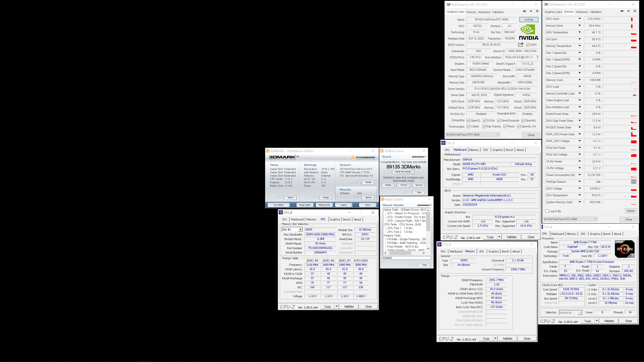Open GPU selector dropdown in Graphics Card window

(472, 134)
